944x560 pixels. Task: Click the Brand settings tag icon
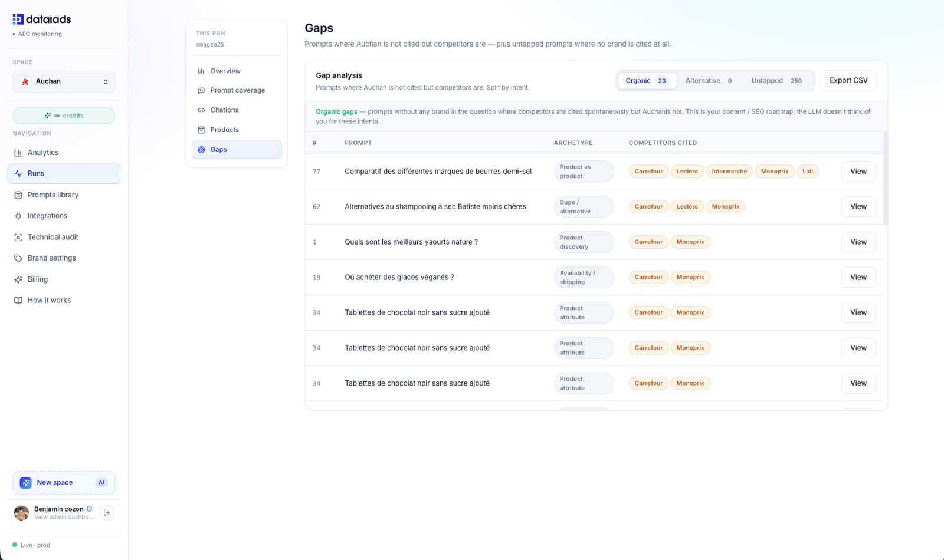pyautogui.click(x=18, y=258)
